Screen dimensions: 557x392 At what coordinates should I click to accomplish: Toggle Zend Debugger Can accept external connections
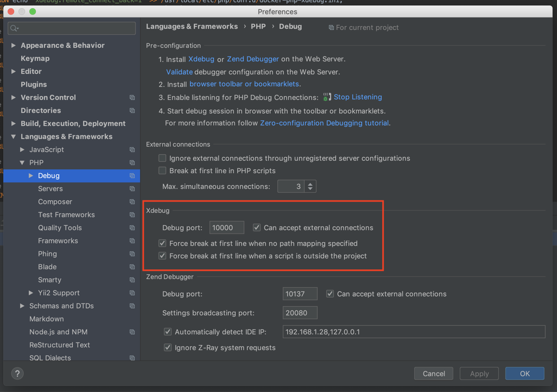tap(330, 294)
